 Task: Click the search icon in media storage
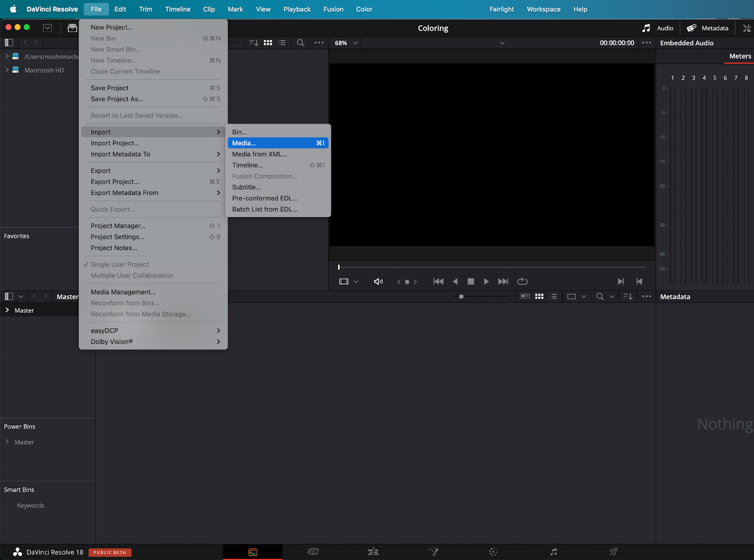click(x=300, y=43)
